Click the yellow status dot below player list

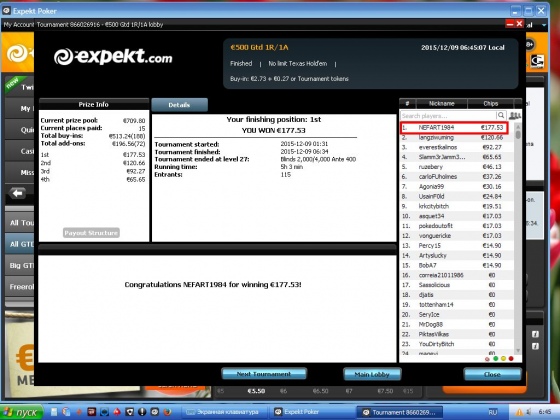click(x=503, y=358)
